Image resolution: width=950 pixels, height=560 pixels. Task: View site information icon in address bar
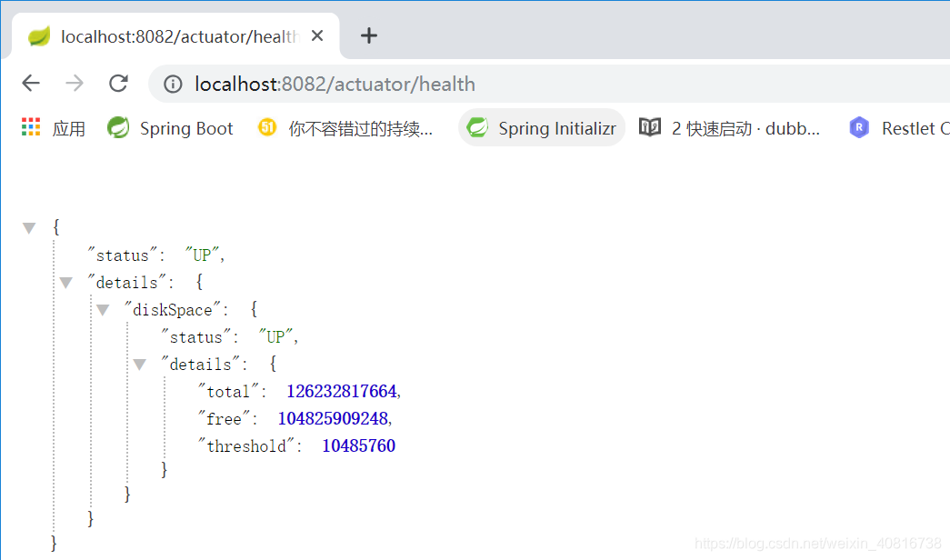point(173,84)
